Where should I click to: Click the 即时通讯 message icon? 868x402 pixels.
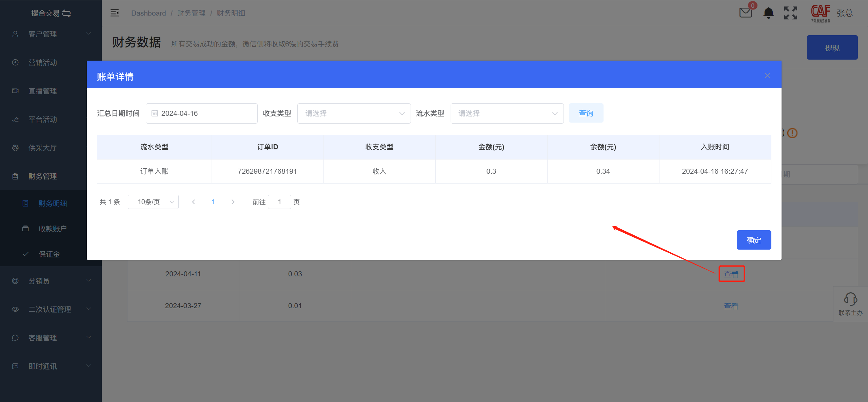[x=15, y=366]
